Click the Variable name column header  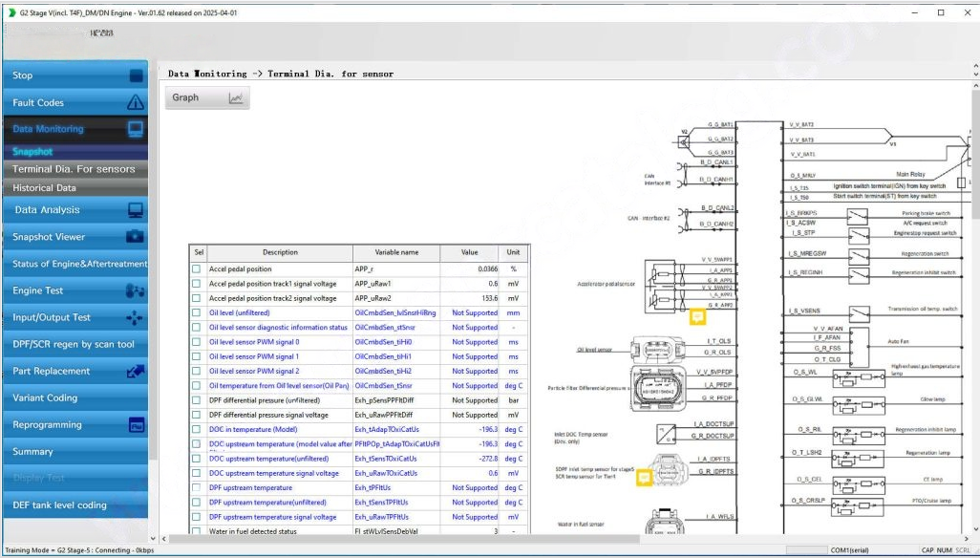tap(395, 253)
